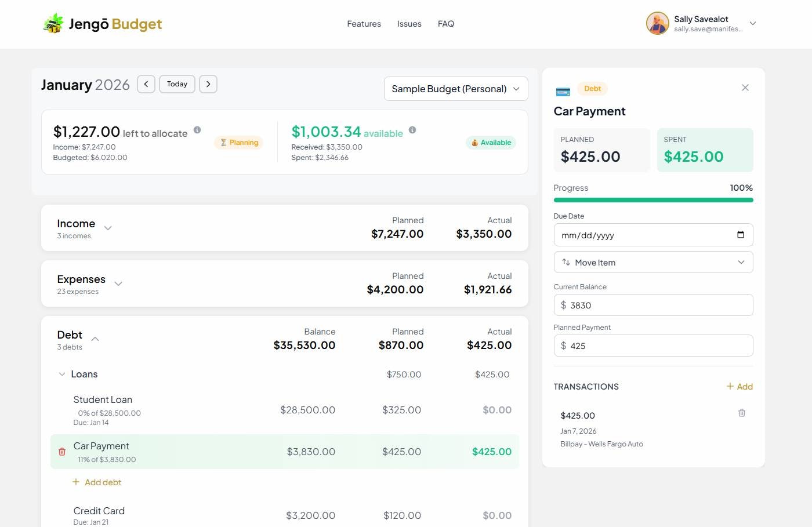The image size is (812, 527).
Task: Click the Available status badge
Action: 491,142
